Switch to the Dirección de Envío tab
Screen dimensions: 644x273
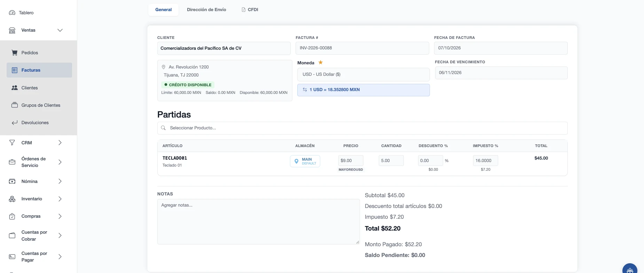pos(206,10)
